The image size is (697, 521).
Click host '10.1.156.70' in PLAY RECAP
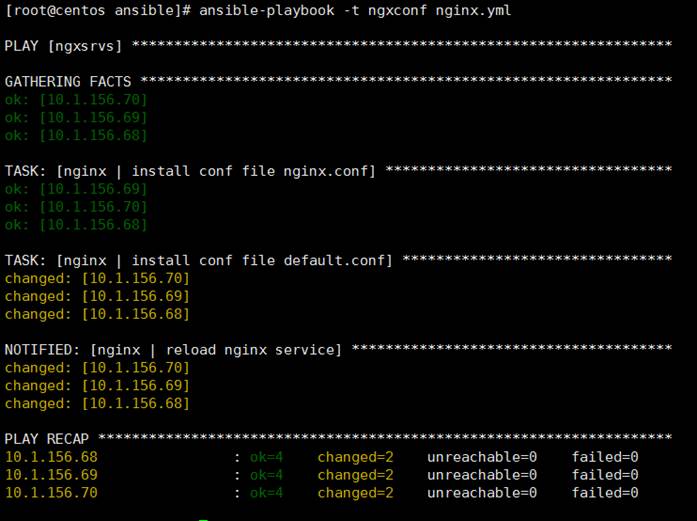[x=51, y=493]
